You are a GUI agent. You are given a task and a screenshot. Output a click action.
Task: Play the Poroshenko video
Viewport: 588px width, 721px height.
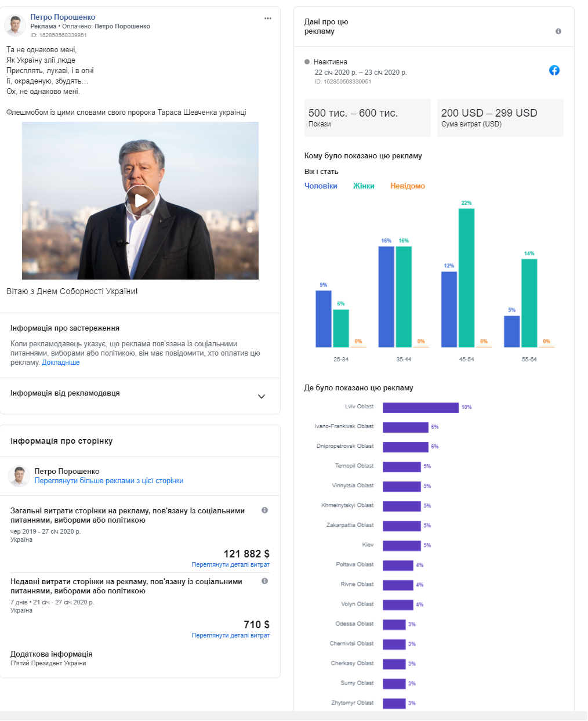point(140,201)
